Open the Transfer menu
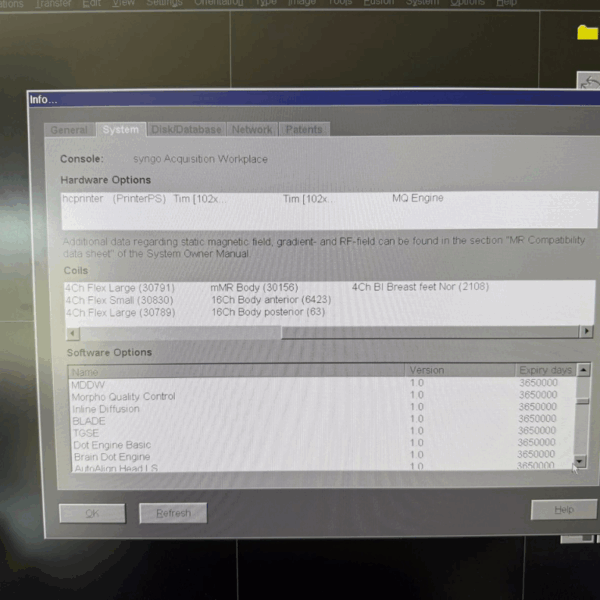 tap(53, 3)
